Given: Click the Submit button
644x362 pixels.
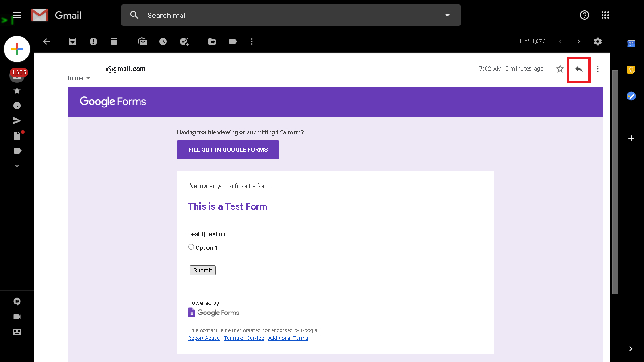Looking at the screenshot, I should click(203, 270).
